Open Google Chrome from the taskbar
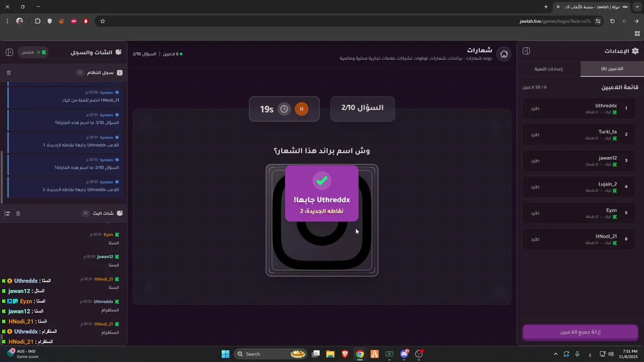This screenshot has width=644, height=362. point(360,354)
